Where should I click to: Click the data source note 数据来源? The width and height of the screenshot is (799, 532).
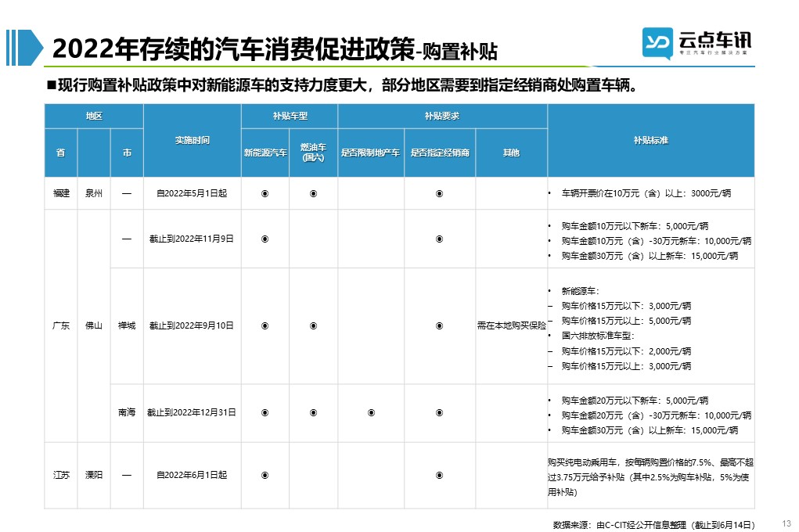pos(653,525)
